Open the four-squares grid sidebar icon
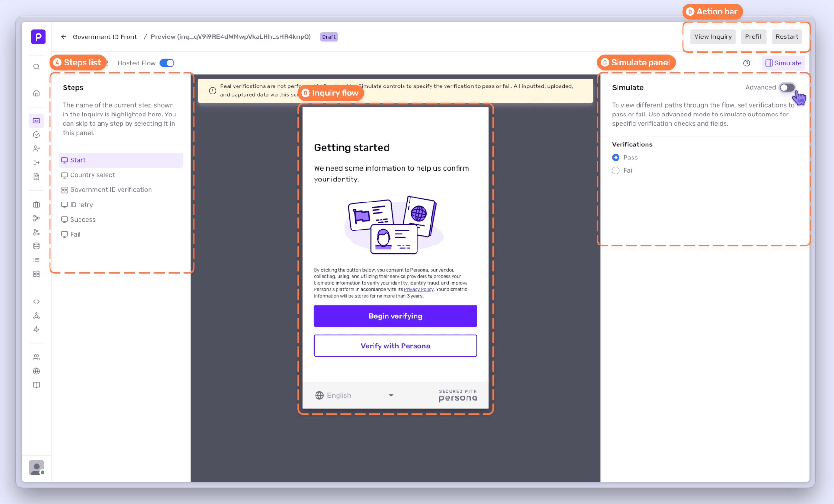Image resolution: width=834 pixels, height=504 pixels. tap(36, 274)
